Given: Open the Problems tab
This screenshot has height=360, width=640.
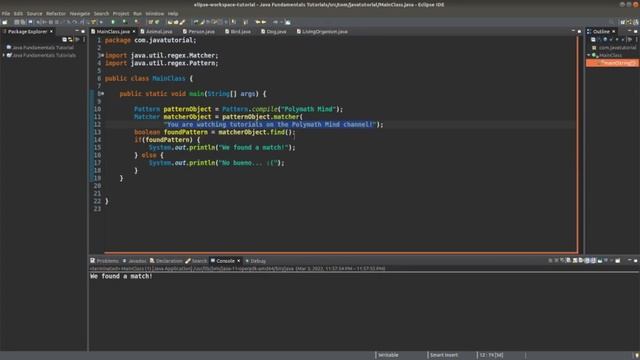Looking at the screenshot, I should [x=107, y=261].
